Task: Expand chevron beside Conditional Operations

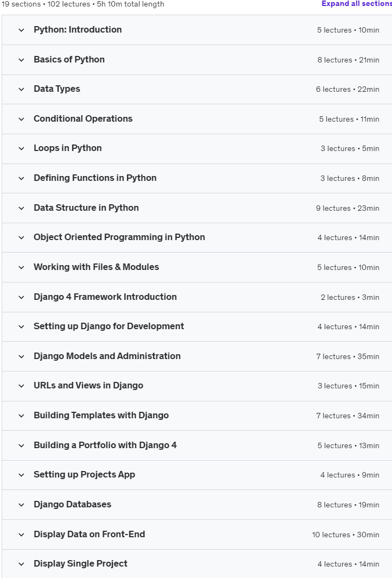Action: (x=21, y=119)
